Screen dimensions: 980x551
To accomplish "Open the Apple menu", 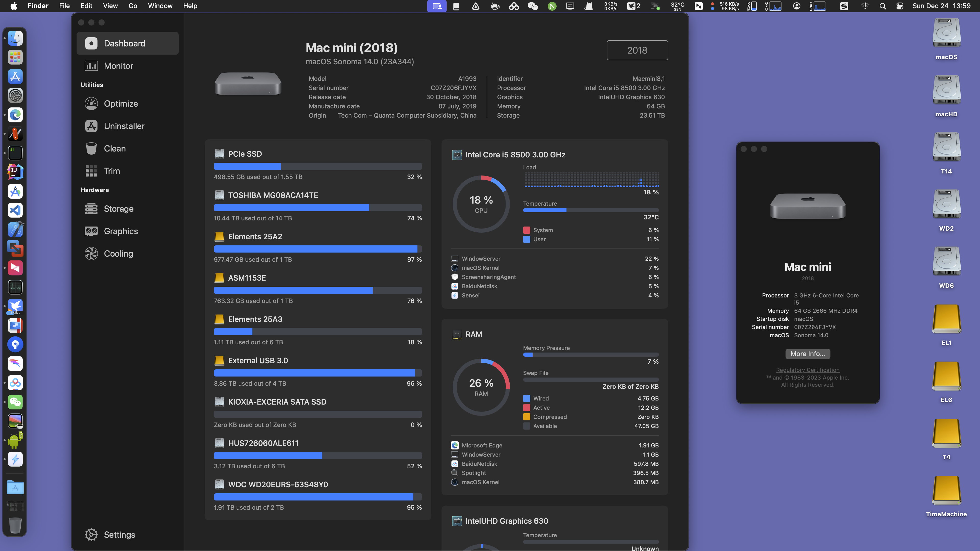I will [x=14, y=6].
